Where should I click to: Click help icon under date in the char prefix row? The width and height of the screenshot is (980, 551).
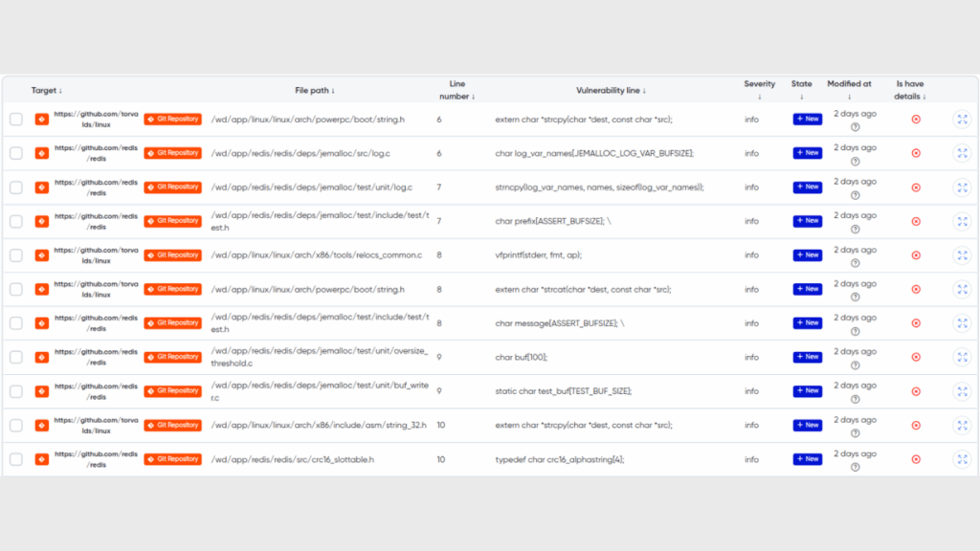(x=855, y=229)
